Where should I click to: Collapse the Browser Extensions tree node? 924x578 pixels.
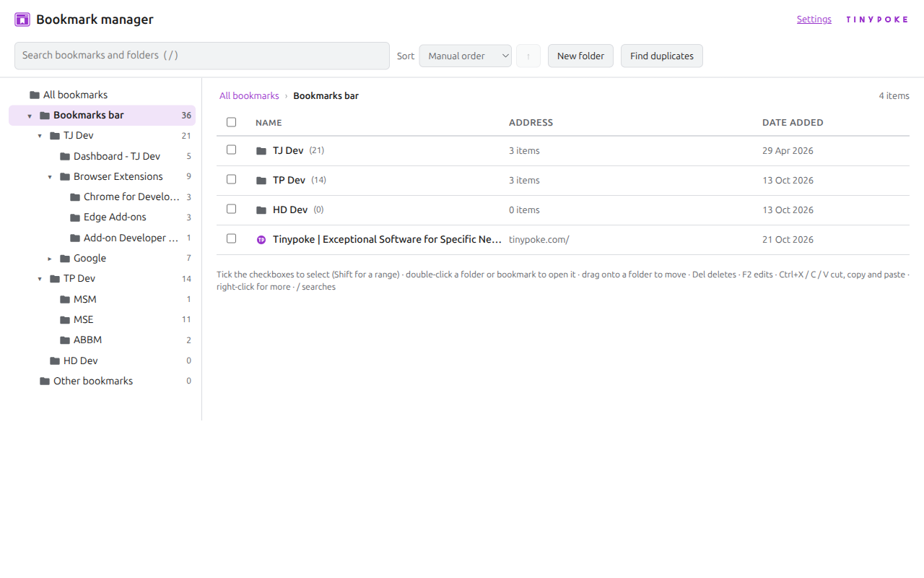[50, 177]
